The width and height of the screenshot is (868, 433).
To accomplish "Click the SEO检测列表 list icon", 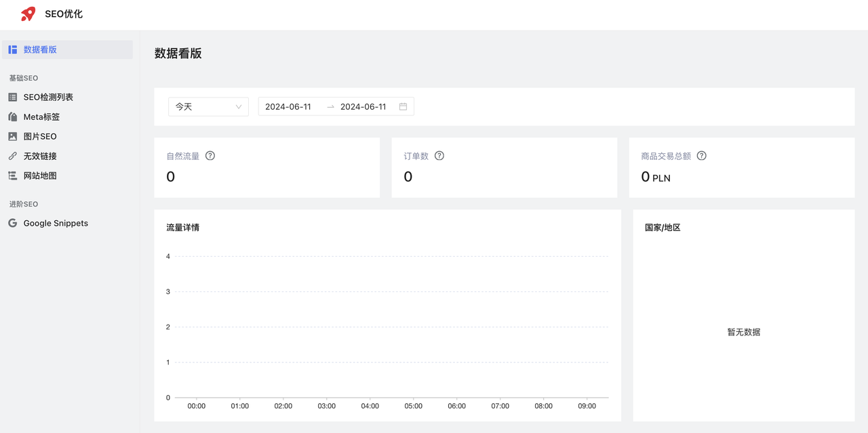I will (x=13, y=98).
